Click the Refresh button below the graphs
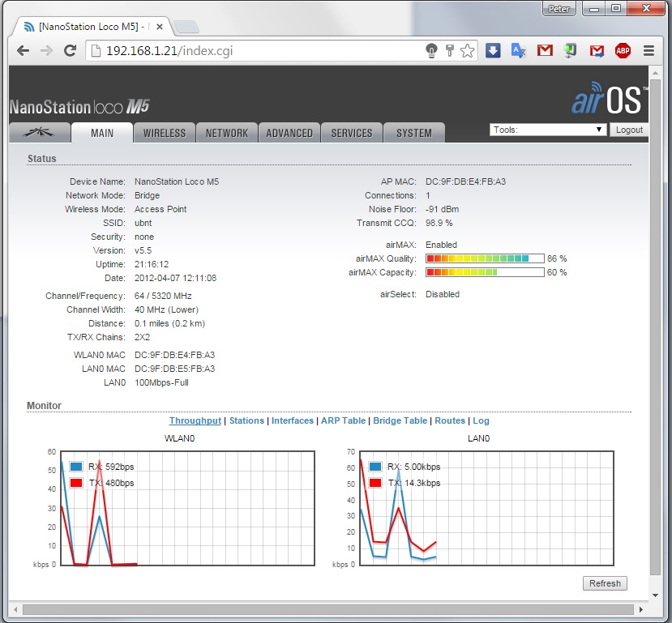672x623 pixels. 605,583
